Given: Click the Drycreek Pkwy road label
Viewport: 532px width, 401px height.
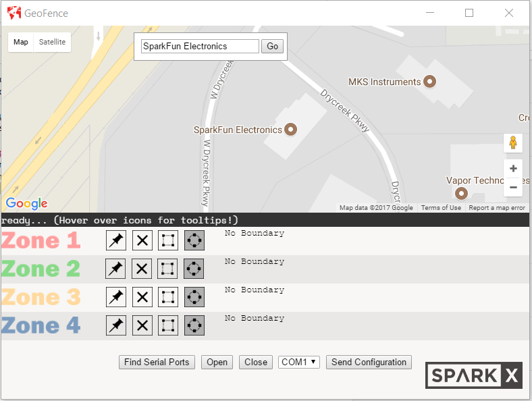Looking at the screenshot, I should click(345, 111).
